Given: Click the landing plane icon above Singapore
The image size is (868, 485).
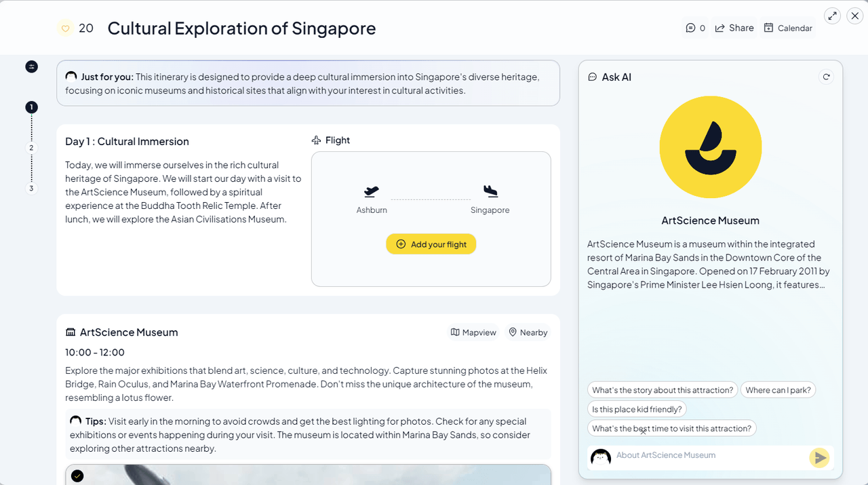Looking at the screenshot, I should click(x=490, y=192).
